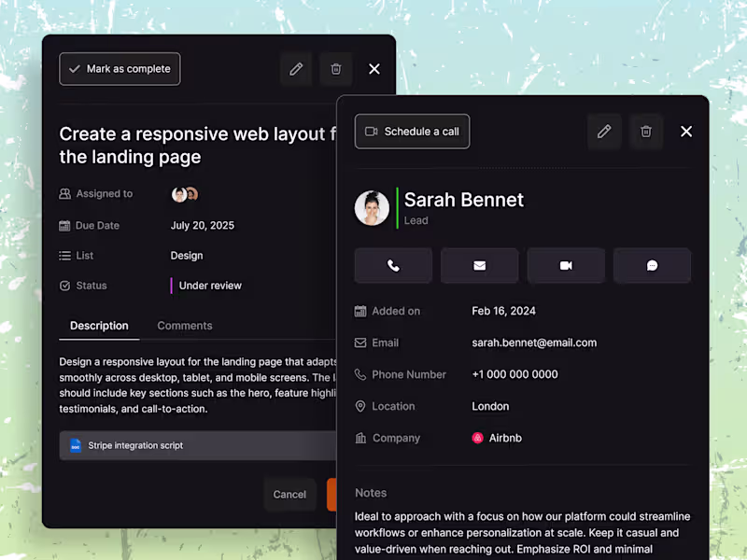The width and height of the screenshot is (747, 560).
Task: Click the Lead role label
Action: 416,221
